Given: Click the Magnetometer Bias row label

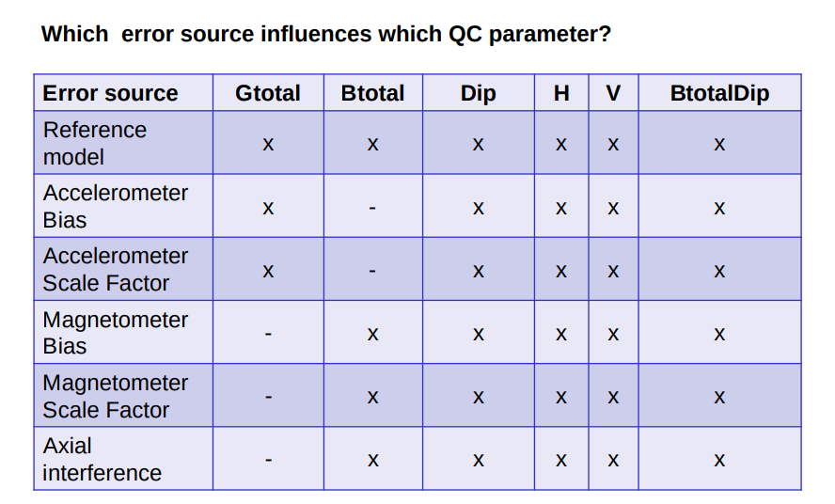Looking at the screenshot, I should click(x=115, y=333).
